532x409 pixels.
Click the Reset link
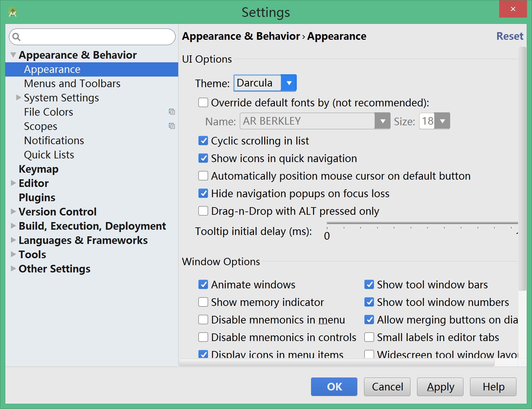click(x=510, y=36)
